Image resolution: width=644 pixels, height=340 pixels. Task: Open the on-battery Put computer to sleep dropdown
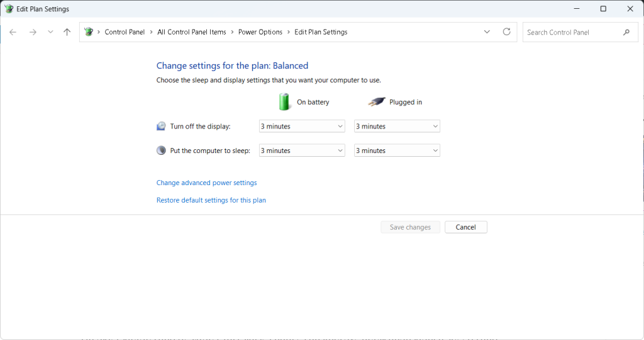coord(302,150)
